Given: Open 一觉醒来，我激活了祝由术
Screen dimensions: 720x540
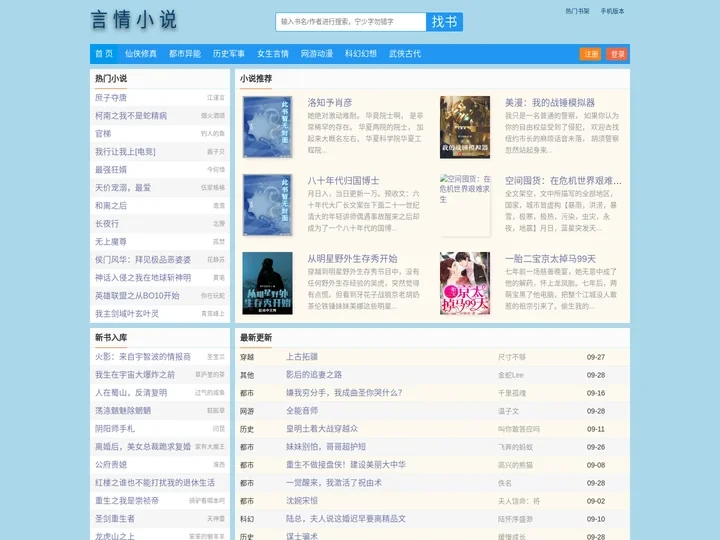Looking at the screenshot, I should tap(334, 483).
